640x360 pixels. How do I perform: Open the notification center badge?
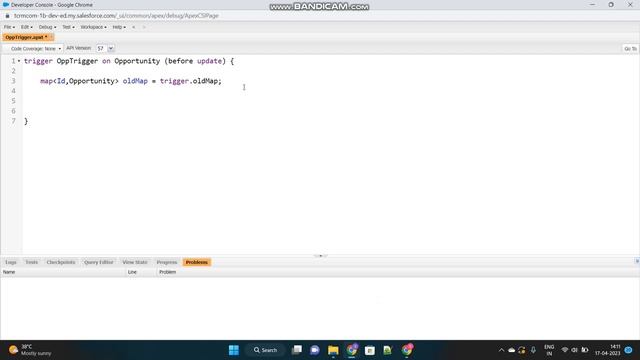629,350
